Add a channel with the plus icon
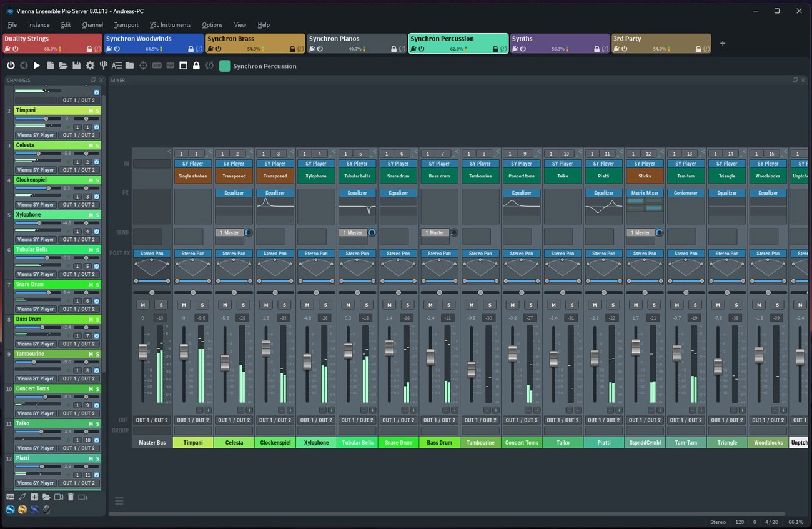This screenshot has width=812, height=529. (x=34, y=497)
